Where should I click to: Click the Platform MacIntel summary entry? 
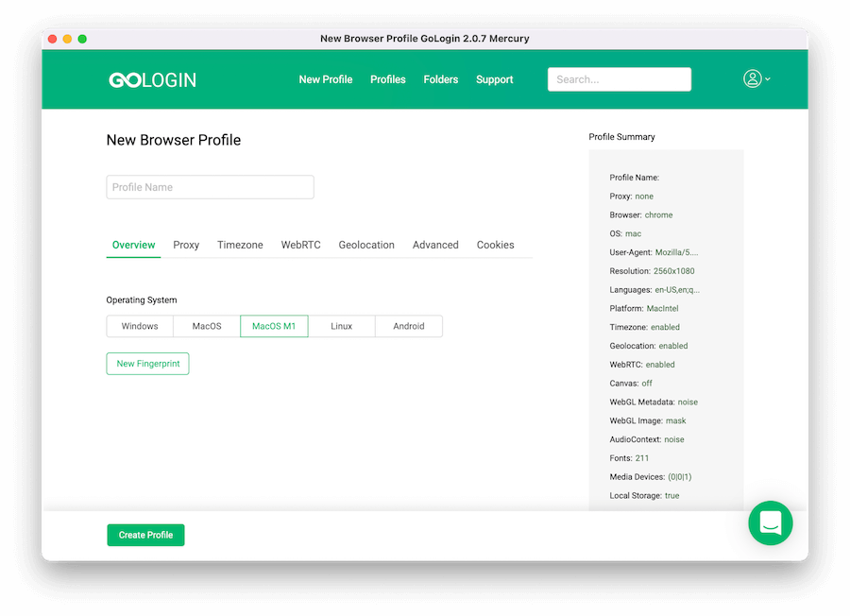tap(644, 309)
